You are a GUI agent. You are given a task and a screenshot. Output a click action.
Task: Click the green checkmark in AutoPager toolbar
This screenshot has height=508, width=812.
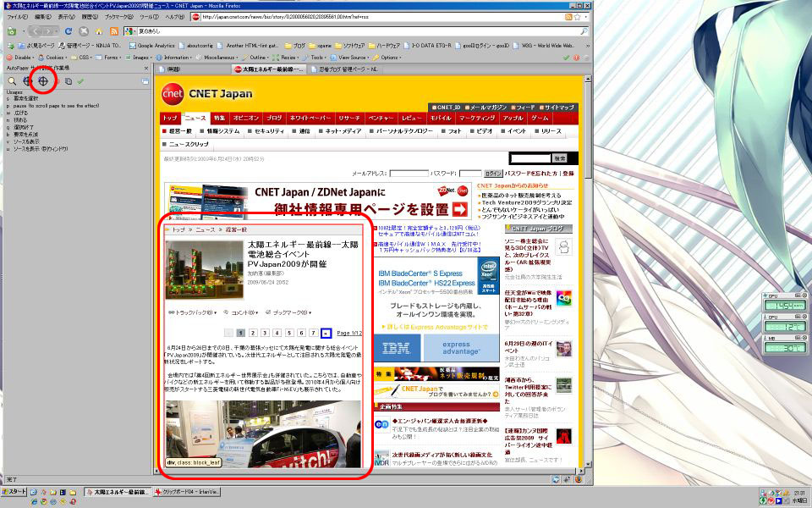point(80,81)
